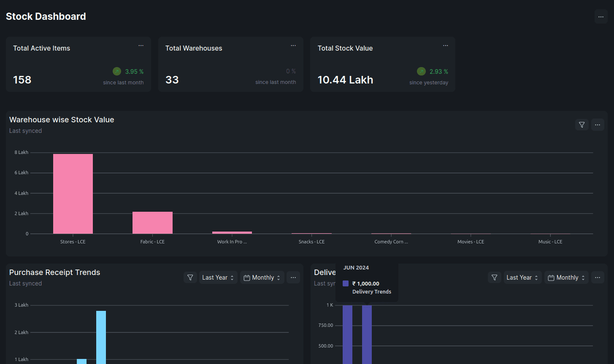
Task: Open the Stock Dashboard three-dot menu
Action: click(x=601, y=17)
